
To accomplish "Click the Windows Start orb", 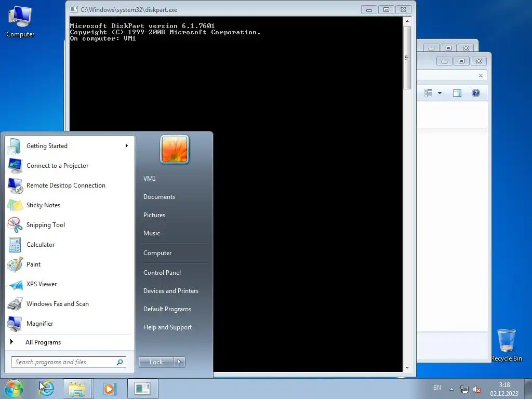I will pyautogui.click(x=14, y=389).
